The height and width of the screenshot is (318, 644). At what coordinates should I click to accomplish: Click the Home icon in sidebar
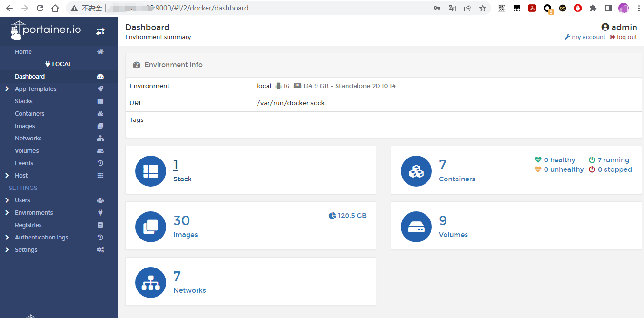pos(100,52)
